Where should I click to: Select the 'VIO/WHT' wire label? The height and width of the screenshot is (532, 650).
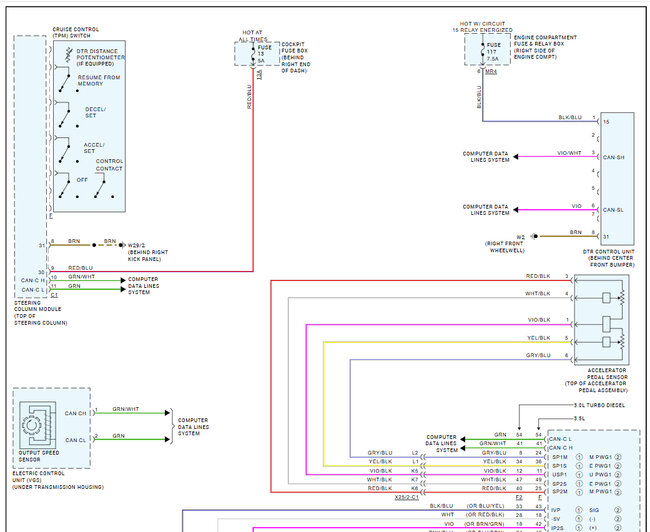click(x=569, y=153)
